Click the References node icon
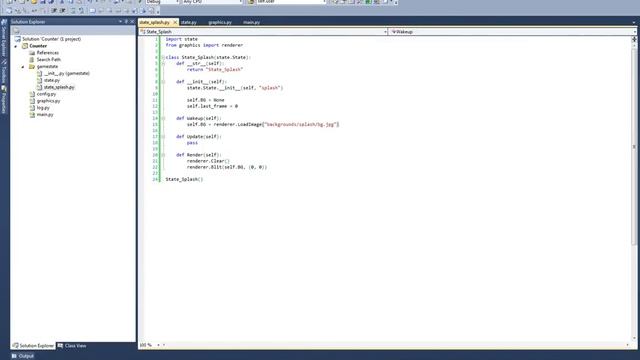The image size is (640, 360). click(32, 53)
